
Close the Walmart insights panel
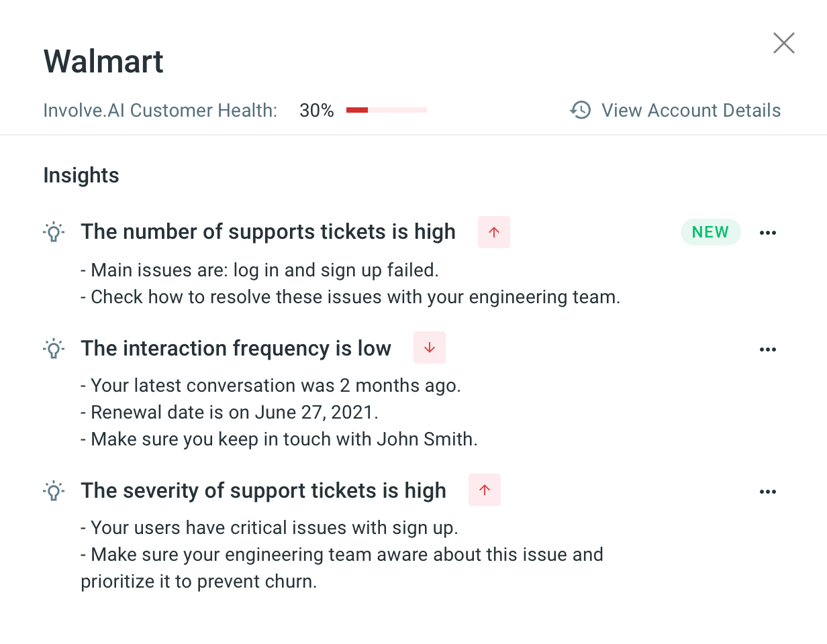point(783,44)
